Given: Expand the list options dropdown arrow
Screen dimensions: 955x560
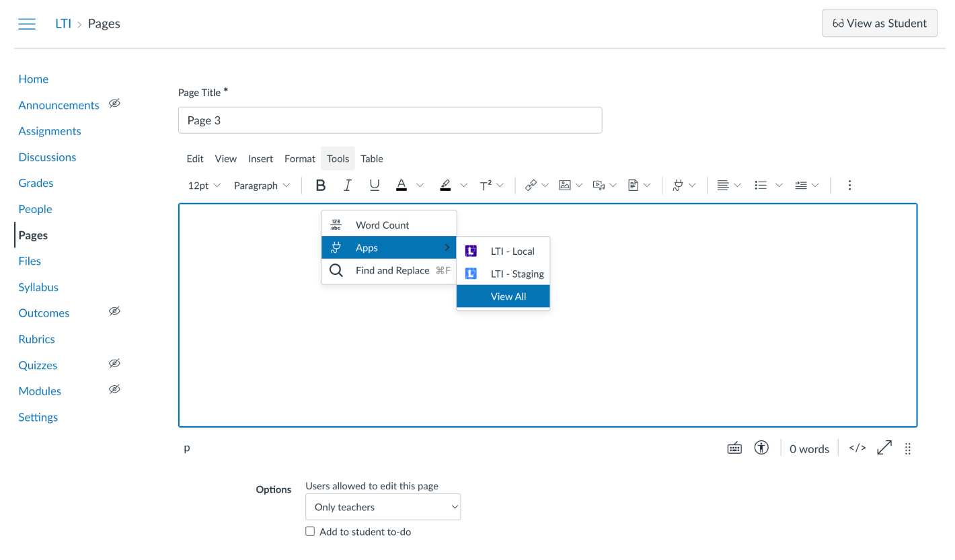Looking at the screenshot, I should click(x=779, y=186).
